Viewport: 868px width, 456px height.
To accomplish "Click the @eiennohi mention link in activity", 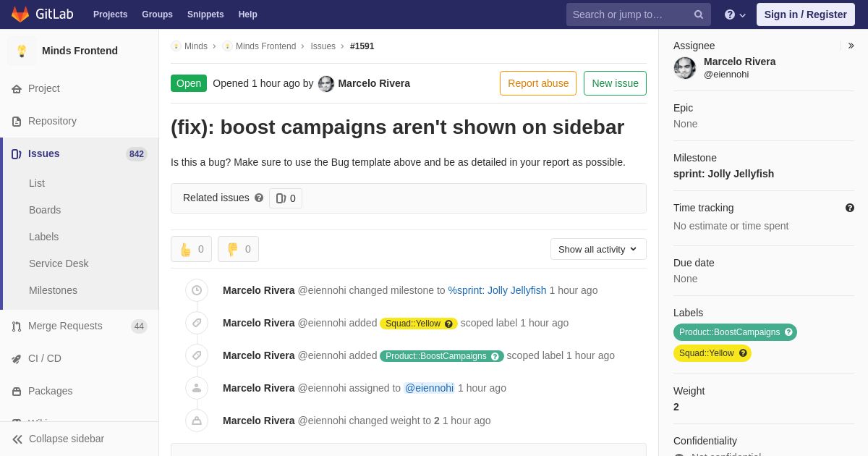I will [429, 388].
